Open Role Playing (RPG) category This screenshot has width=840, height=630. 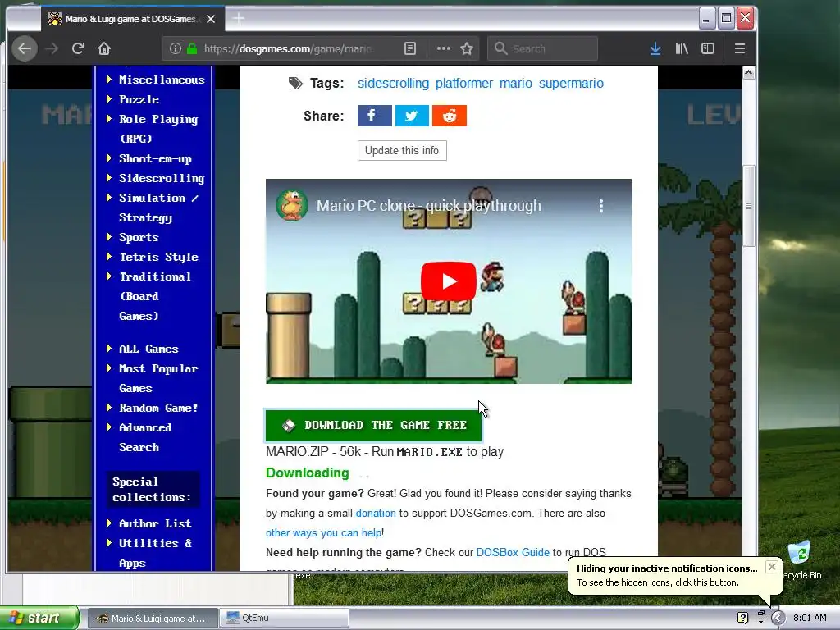(158, 129)
